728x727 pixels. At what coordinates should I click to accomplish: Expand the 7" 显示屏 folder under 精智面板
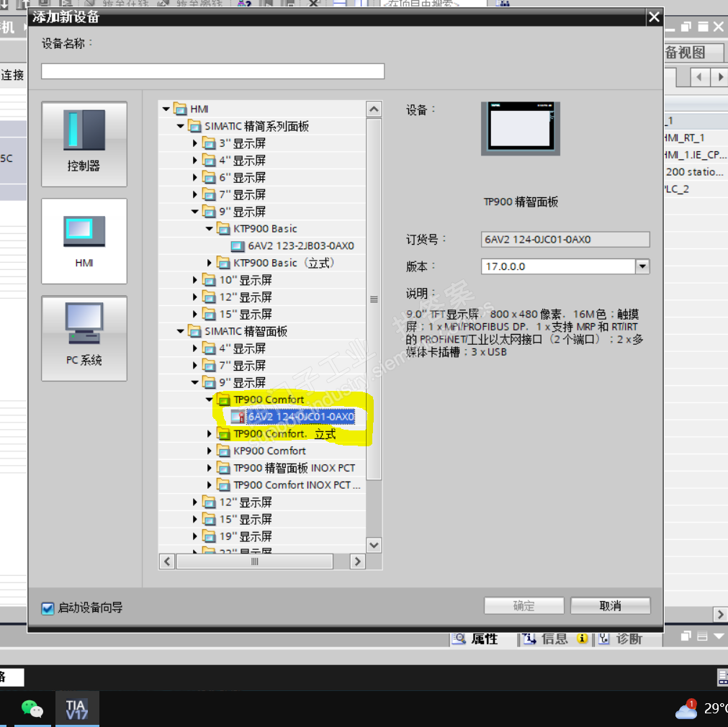(x=195, y=366)
